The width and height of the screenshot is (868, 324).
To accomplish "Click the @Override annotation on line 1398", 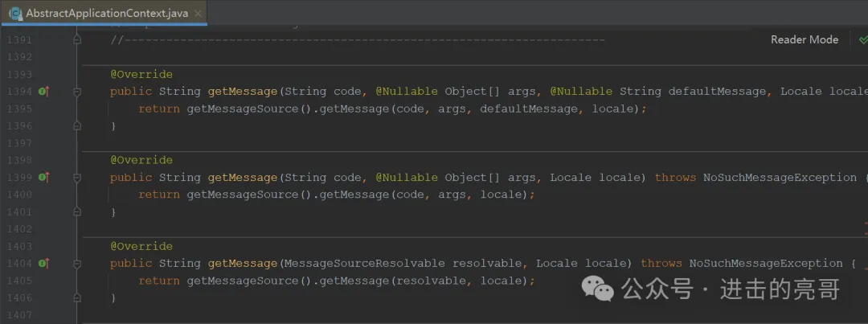I will [141, 160].
